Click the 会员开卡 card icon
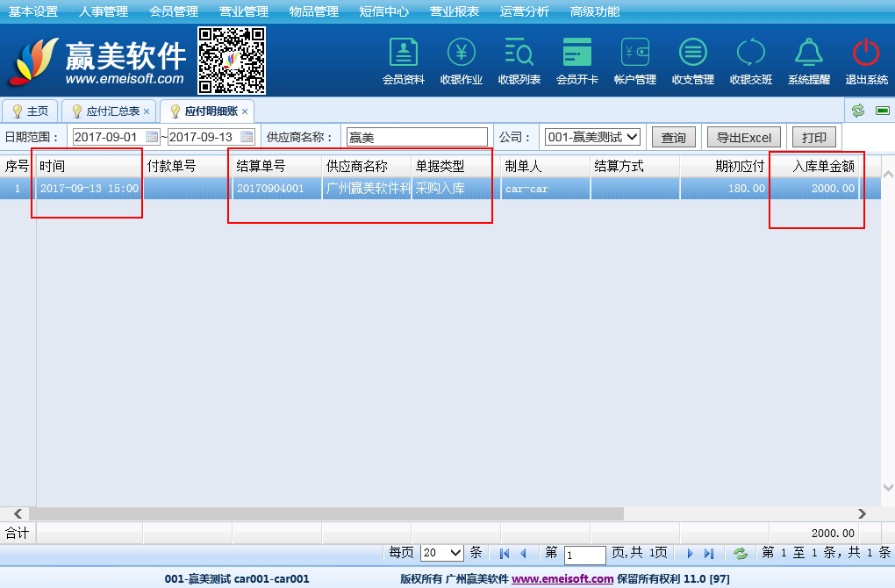 click(576, 54)
